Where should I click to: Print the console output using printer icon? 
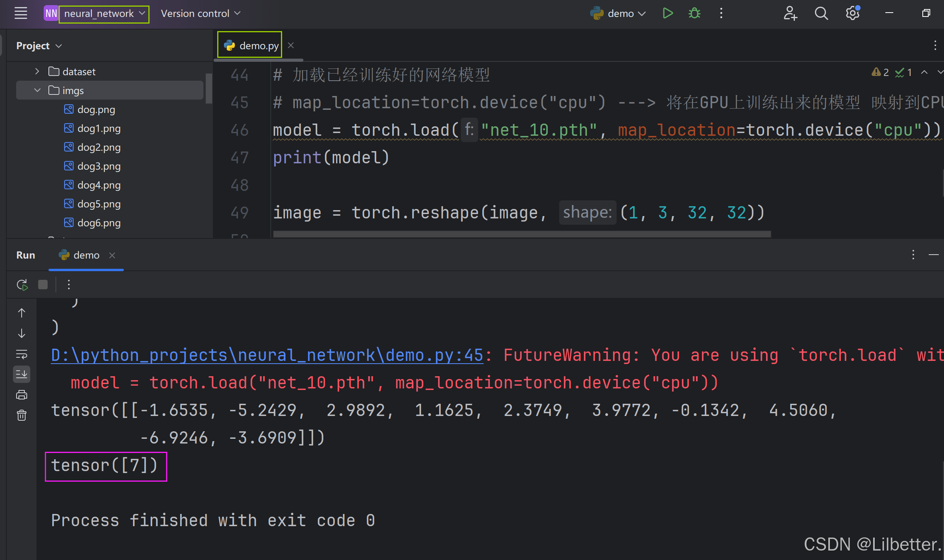pyautogui.click(x=22, y=395)
